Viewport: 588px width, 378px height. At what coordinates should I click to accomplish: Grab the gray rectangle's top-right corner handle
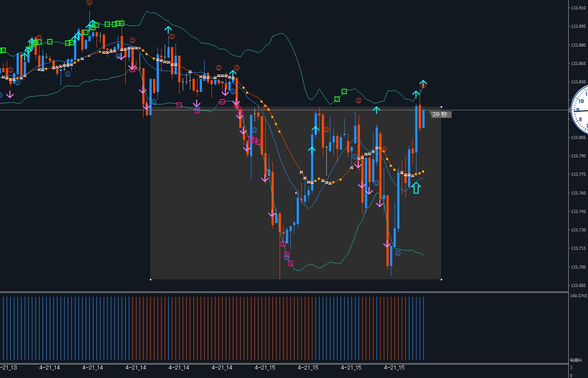coord(442,107)
